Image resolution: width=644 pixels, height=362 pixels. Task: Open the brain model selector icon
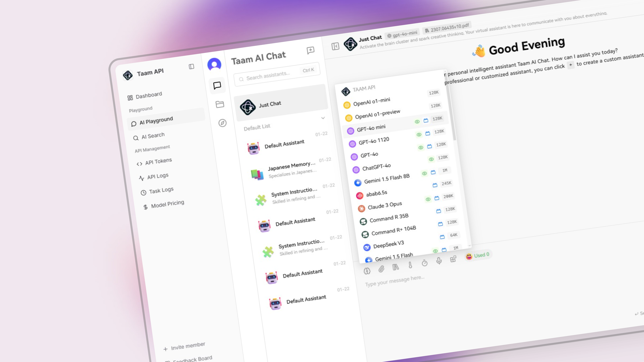[367, 271]
